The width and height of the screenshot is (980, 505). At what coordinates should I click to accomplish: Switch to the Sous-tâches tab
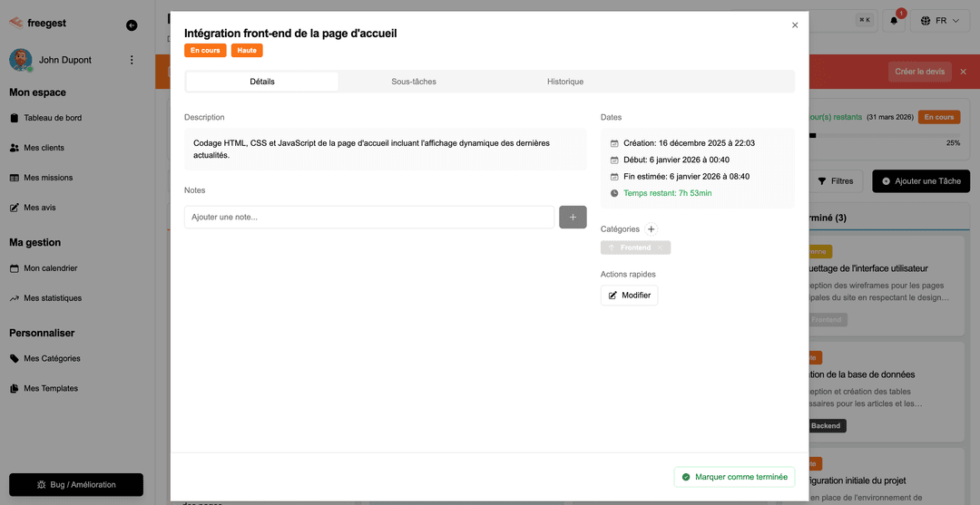414,82
